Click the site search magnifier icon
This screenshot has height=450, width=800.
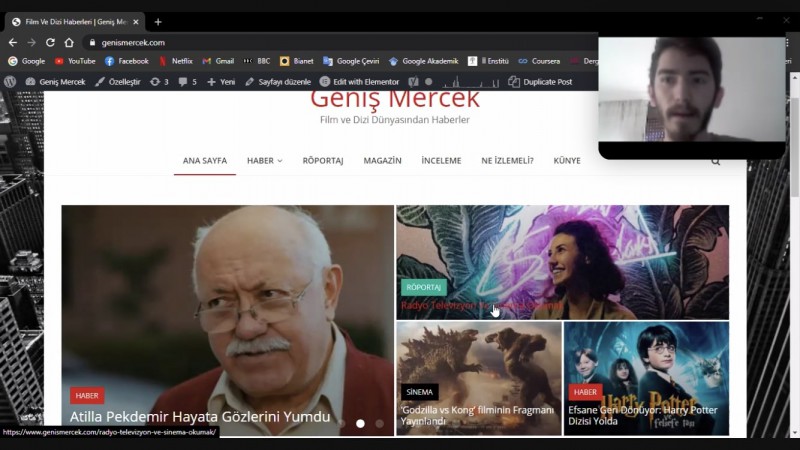point(715,160)
